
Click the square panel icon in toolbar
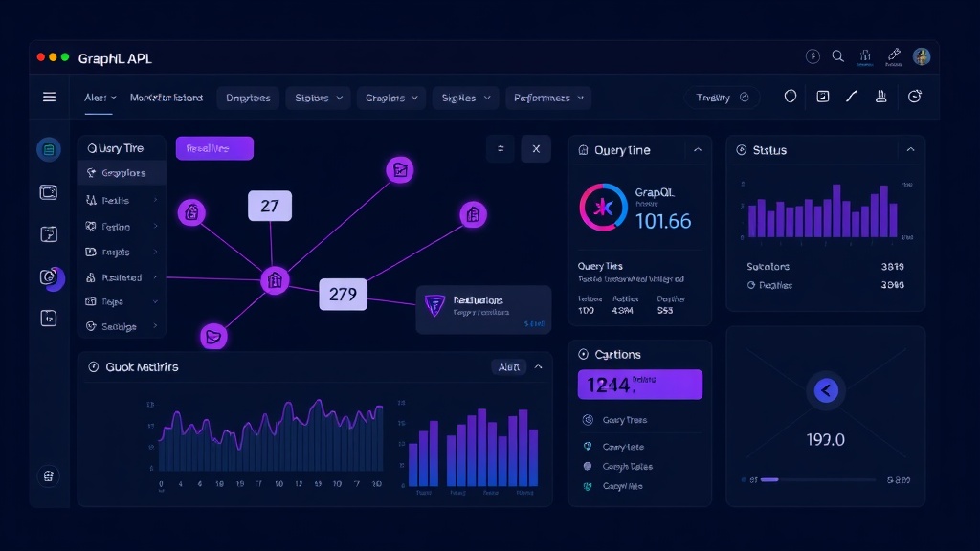(822, 97)
